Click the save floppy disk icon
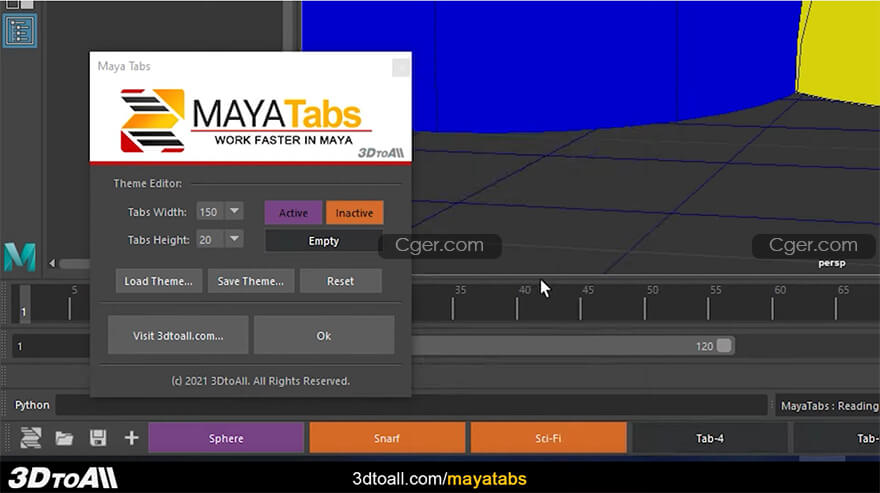This screenshot has height=493, width=880. [98, 438]
